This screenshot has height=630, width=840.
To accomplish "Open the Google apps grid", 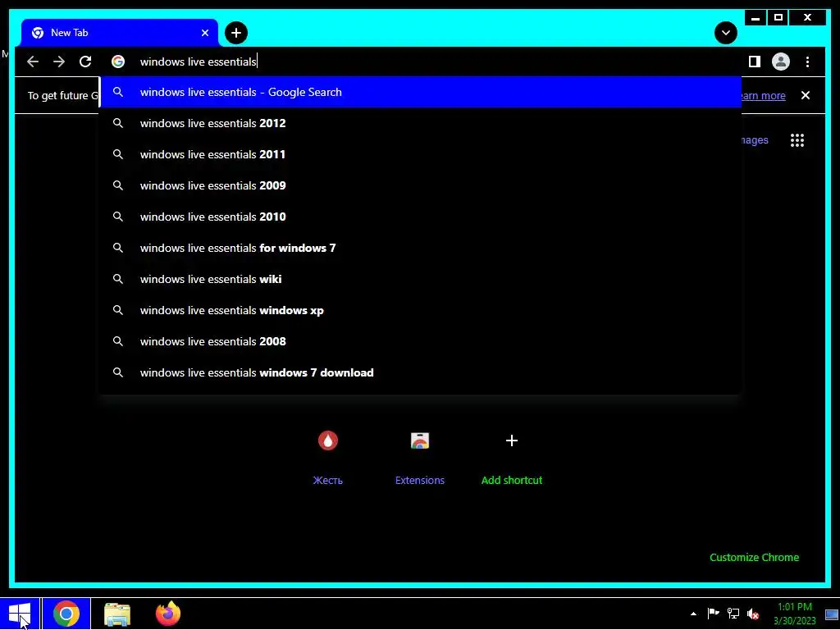I will [797, 140].
